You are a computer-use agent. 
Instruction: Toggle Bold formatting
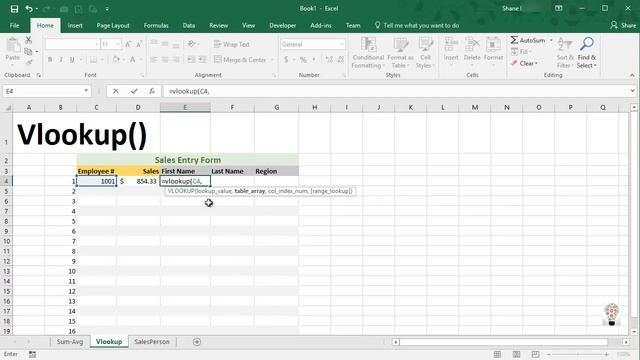[x=50, y=60]
